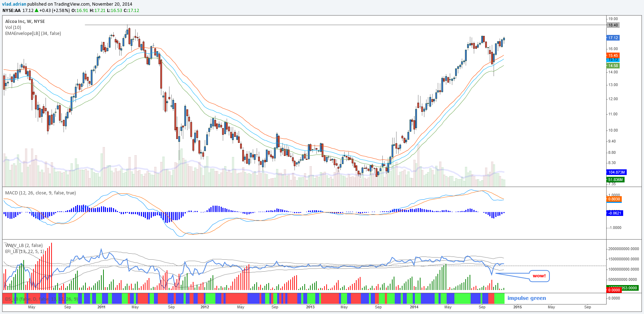Select the EIS_LB indicator label in bottom strip

tap(42, 299)
